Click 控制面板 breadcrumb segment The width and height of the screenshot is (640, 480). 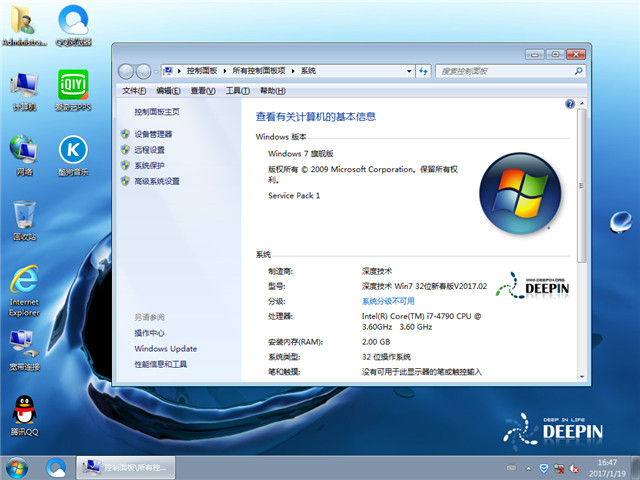tap(202, 71)
